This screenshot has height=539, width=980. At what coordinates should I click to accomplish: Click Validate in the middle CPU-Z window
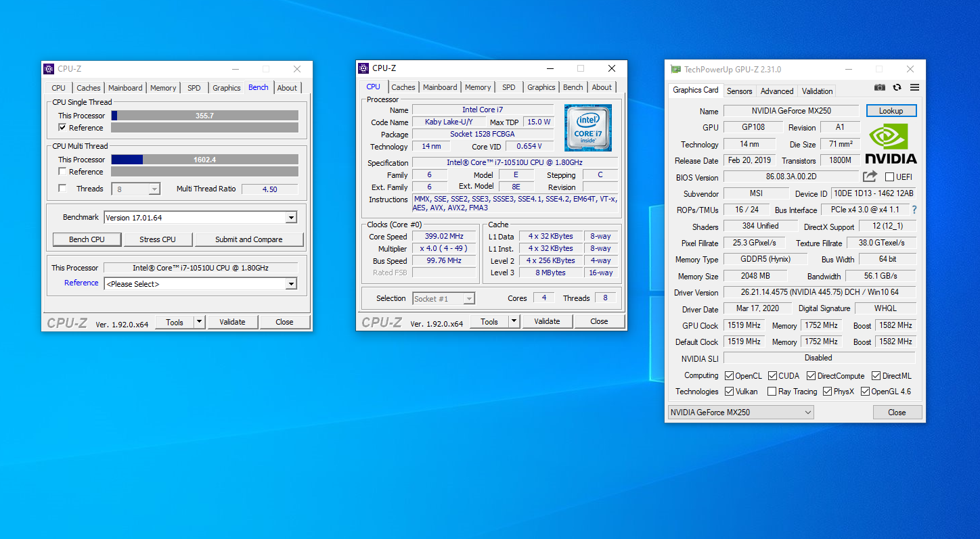(x=547, y=321)
